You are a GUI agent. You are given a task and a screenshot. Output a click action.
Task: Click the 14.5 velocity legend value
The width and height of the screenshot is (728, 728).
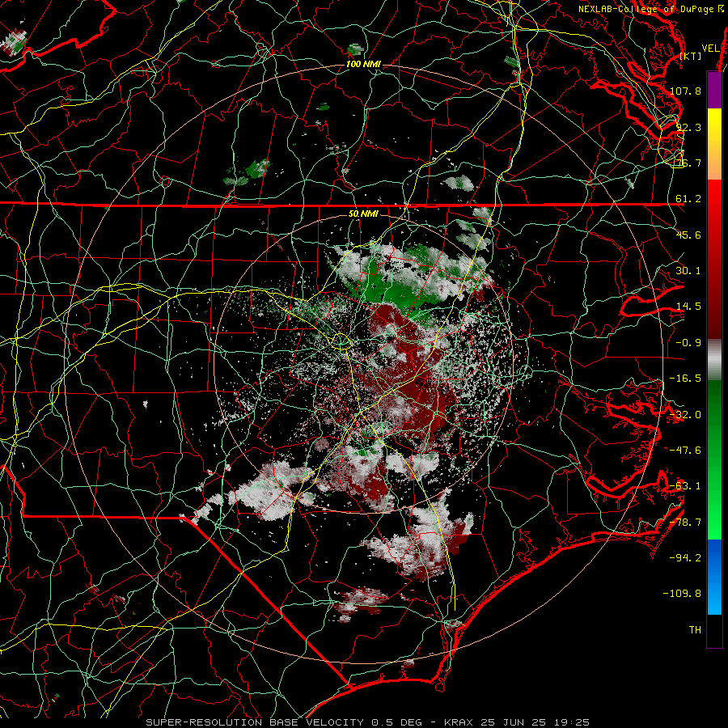tap(688, 307)
